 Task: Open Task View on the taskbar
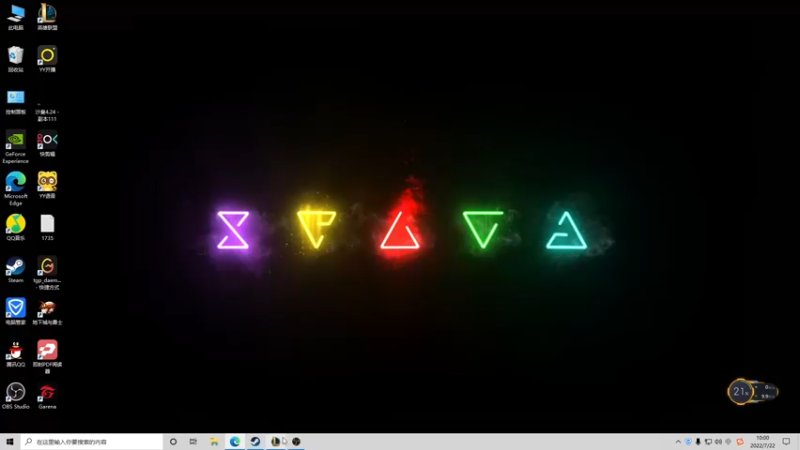pyautogui.click(x=193, y=441)
